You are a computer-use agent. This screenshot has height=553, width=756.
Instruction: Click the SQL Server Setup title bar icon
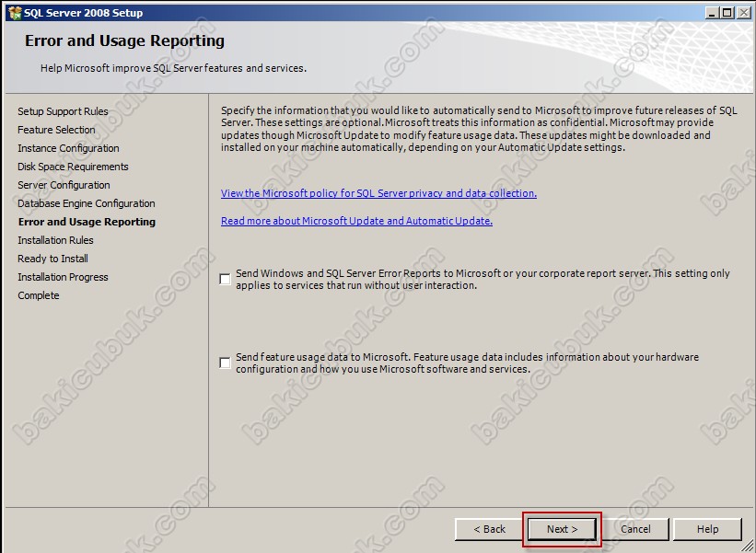pyautogui.click(x=15, y=13)
